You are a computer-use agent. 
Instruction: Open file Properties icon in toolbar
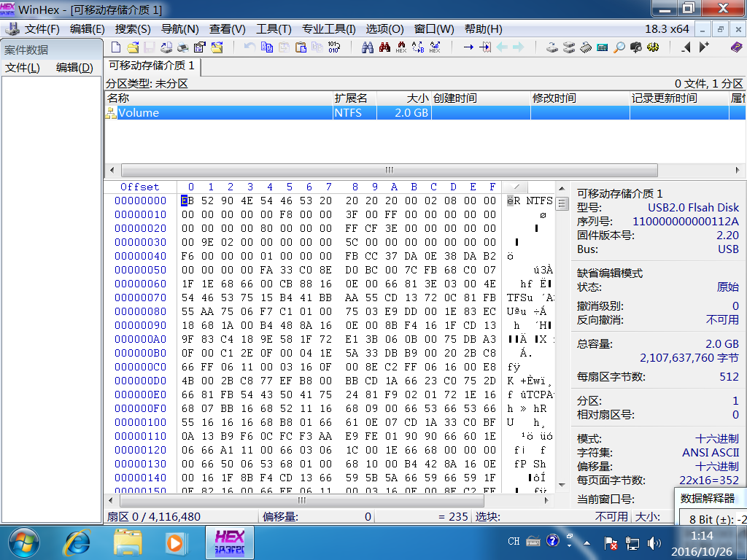pos(200,47)
